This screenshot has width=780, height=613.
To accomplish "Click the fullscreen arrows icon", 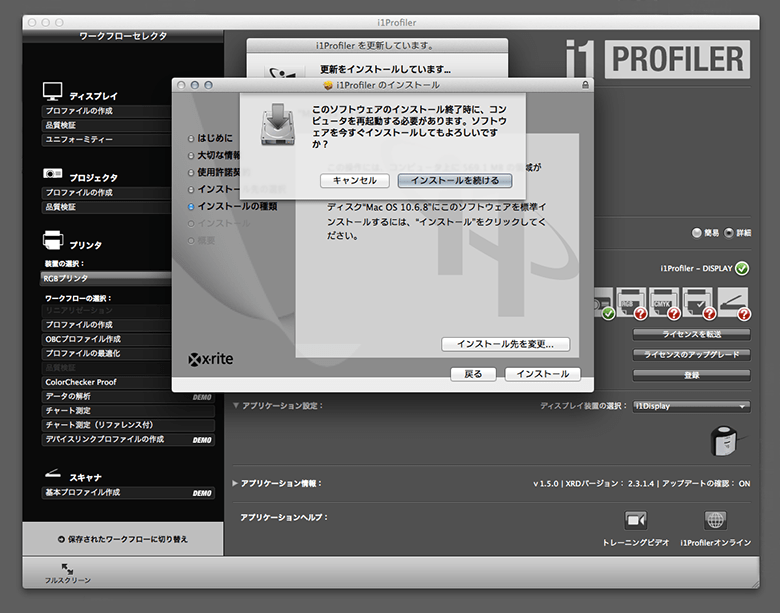I will pyautogui.click(x=67, y=569).
